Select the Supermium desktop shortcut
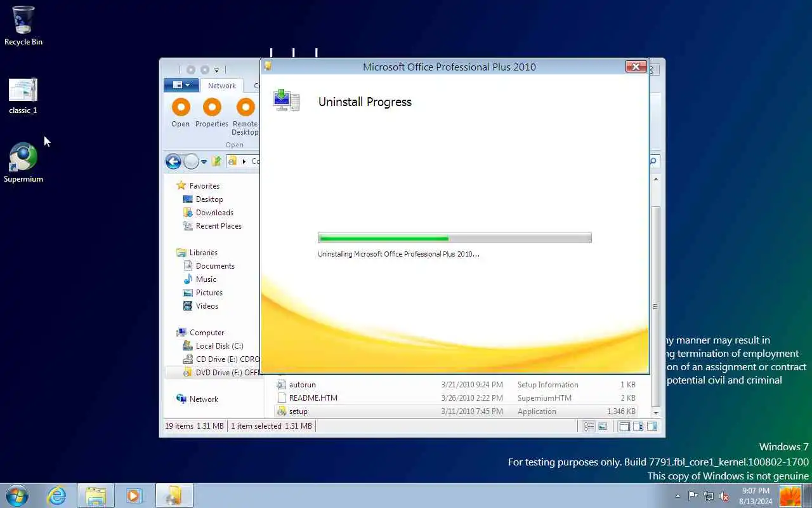812x508 pixels. (x=23, y=163)
